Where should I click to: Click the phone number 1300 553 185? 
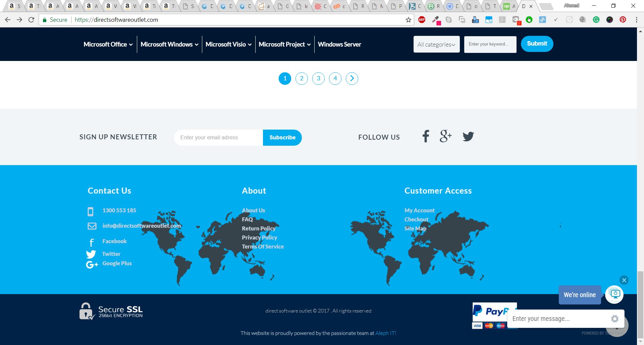click(x=119, y=210)
